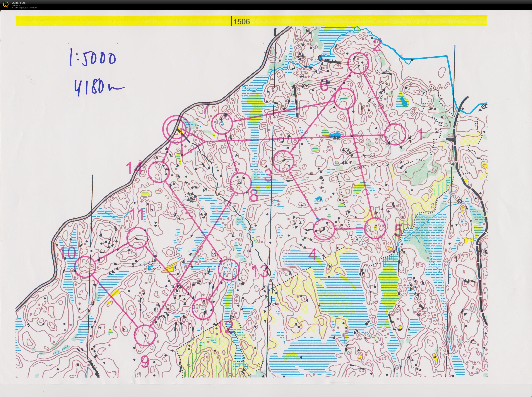Click the control circle numbered 12
Viewport: 532px width, 397px height.
[203, 309]
